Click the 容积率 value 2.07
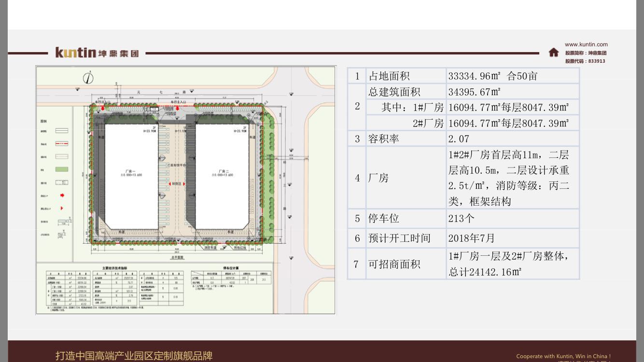 [x=459, y=139]
